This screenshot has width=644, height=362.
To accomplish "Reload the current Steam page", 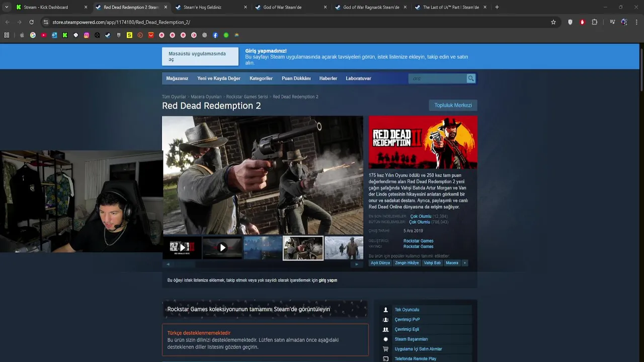I will coord(31,22).
